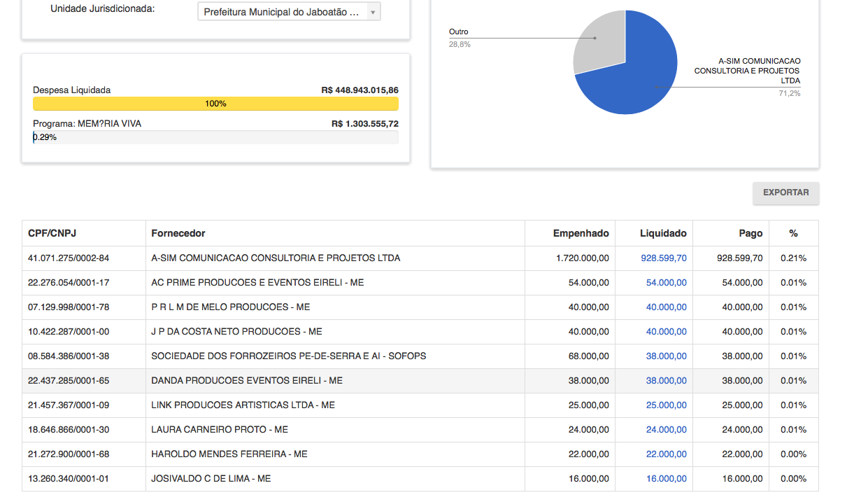Click supplier P R L M DE MELO PRODUCOES
The image size is (868, 495).
click(231, 307)
